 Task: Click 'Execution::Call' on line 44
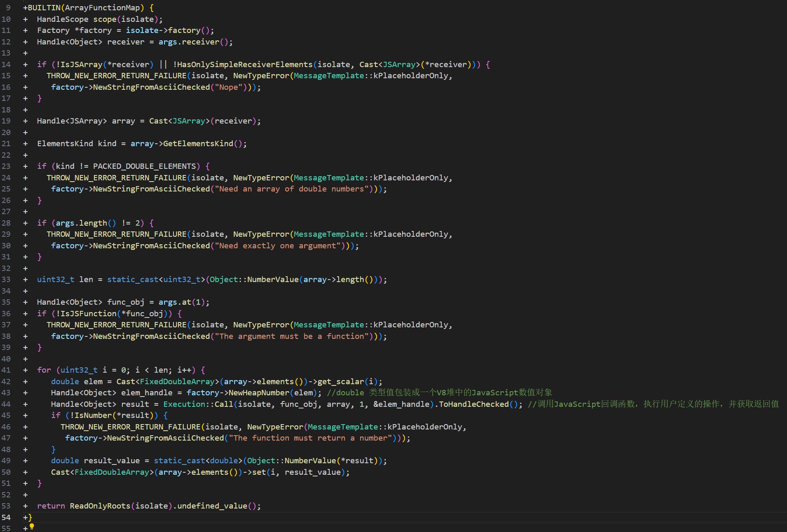point(198,404)
